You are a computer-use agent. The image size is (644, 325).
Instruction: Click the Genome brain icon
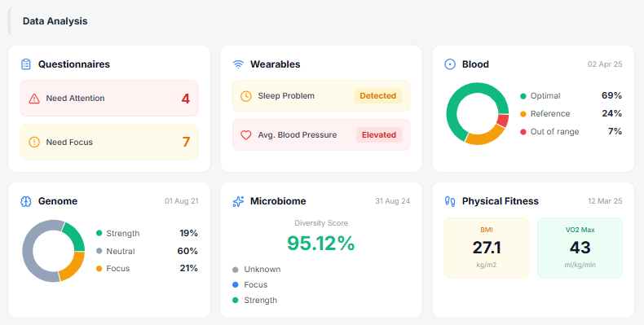26,201
